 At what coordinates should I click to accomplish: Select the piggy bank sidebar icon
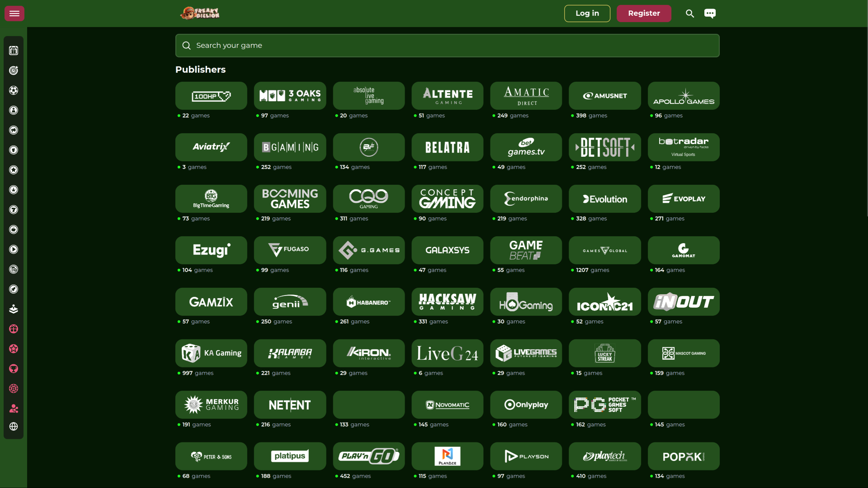tap(14, 230)
